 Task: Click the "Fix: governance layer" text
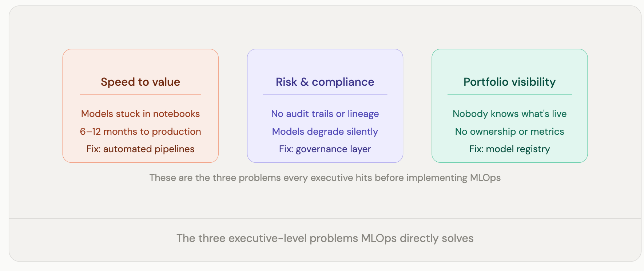click(325, 149)
